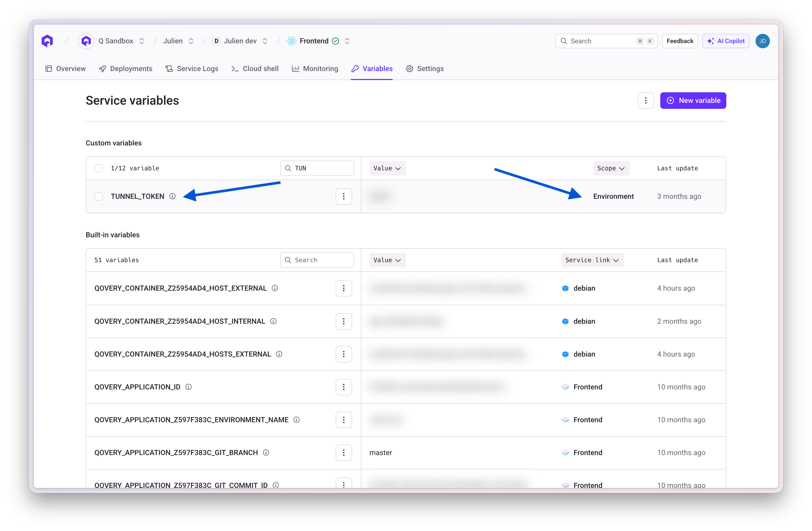Viewport: 812px width, 531px height.
Task: Check the TUNNEL_TOKEN row checkbox
Action: point(99,196)
